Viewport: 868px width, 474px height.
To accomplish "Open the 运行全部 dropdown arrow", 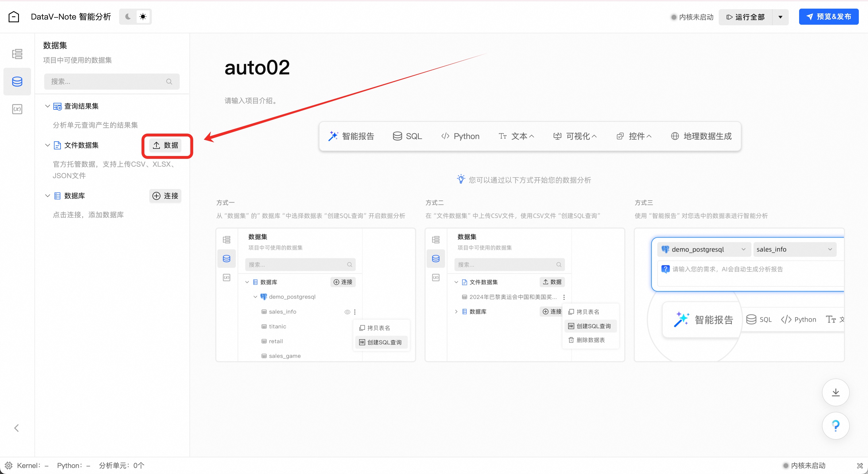I will (780, 17).
